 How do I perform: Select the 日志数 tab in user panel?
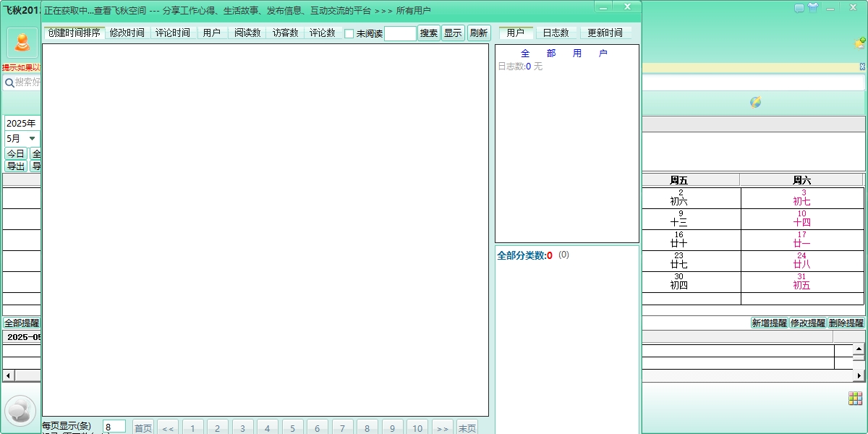point(556,33)
